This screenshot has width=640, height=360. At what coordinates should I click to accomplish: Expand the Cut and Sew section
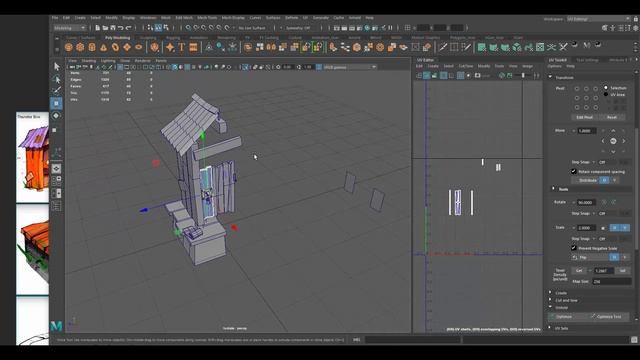click(x=550, y=300)
